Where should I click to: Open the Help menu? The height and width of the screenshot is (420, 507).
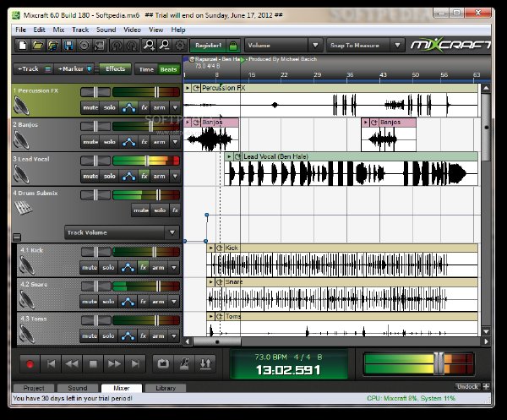coord(178,30)
